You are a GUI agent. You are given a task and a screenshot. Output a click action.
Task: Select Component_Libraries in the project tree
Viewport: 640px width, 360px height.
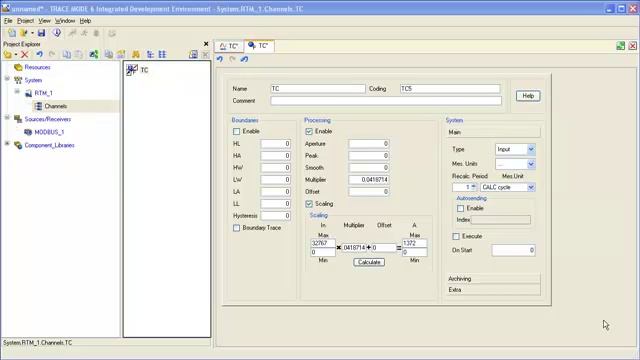[x=49, y=145]
